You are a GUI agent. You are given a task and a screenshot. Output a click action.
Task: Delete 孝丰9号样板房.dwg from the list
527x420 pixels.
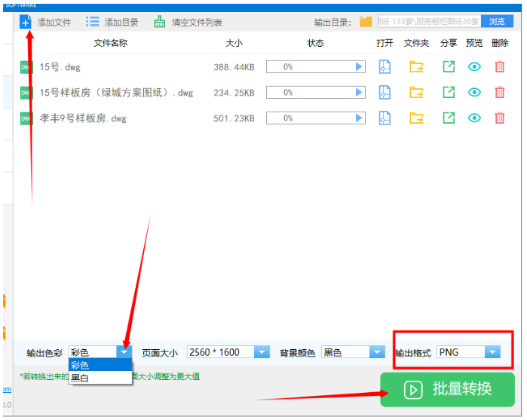tap(500, 118)
